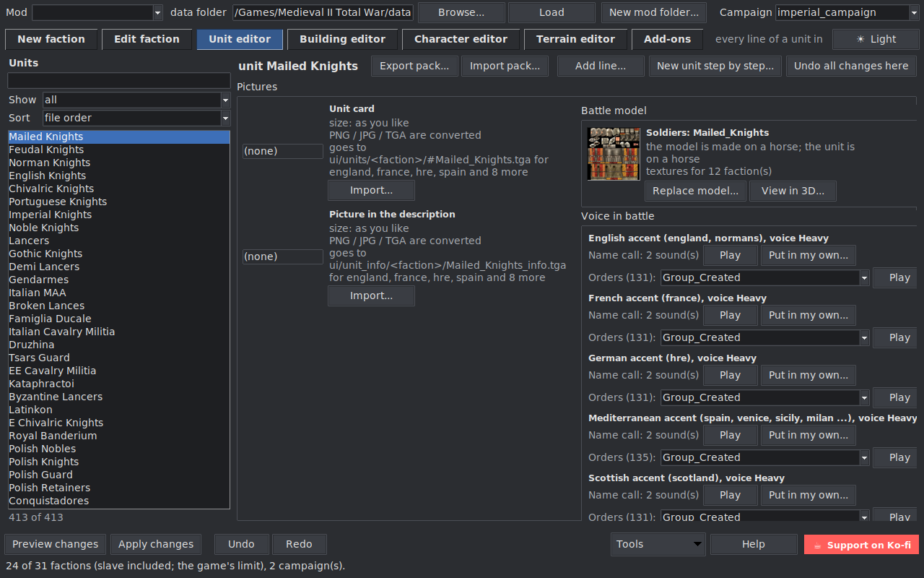Click Undo all changes here
924x578 pixels.
pos(851,66)
